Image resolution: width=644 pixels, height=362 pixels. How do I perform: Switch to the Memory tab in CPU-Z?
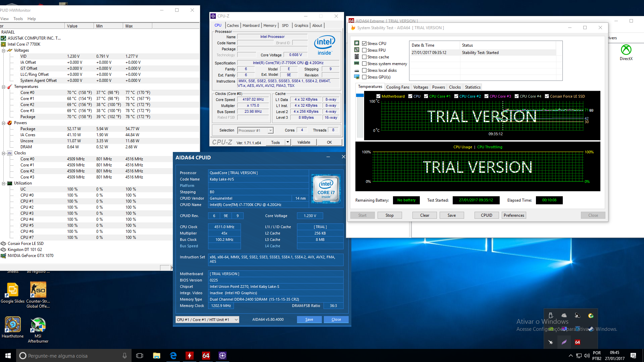click(270, 25)
